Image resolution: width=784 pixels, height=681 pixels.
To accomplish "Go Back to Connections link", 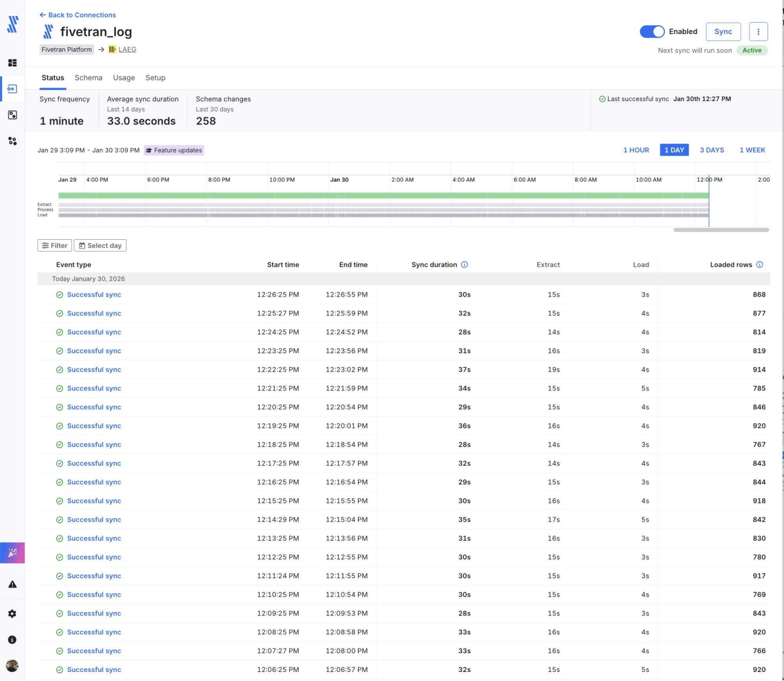I will coord(78,15).
